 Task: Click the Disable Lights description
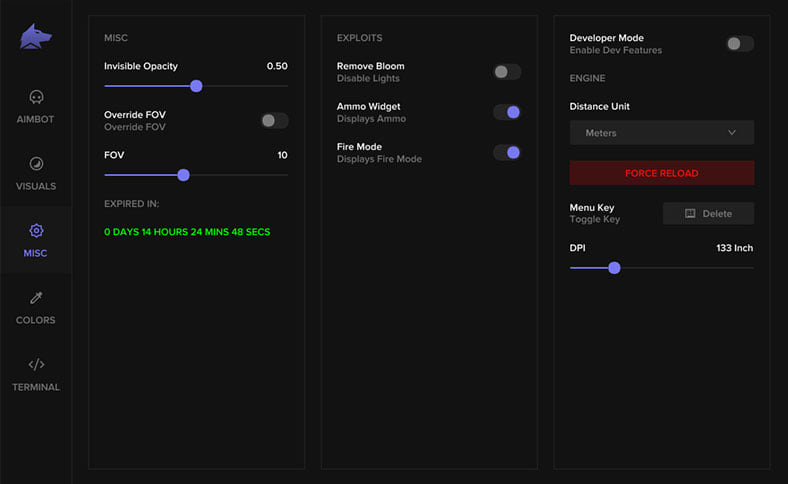[x=368, y=78]
